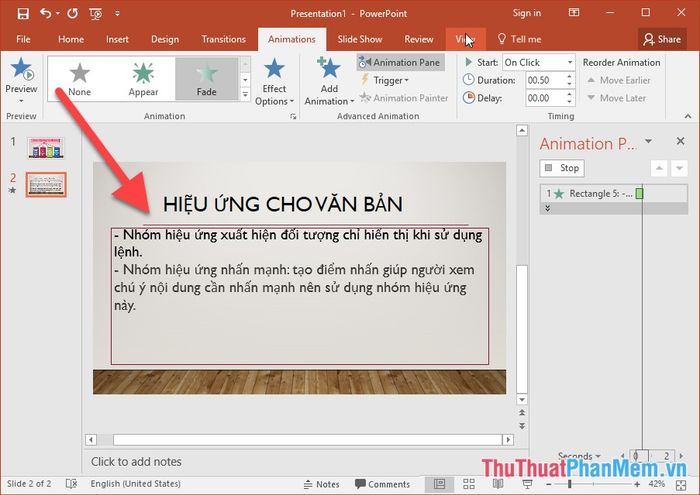Open Add Animation menu

[x=329, y=82]
